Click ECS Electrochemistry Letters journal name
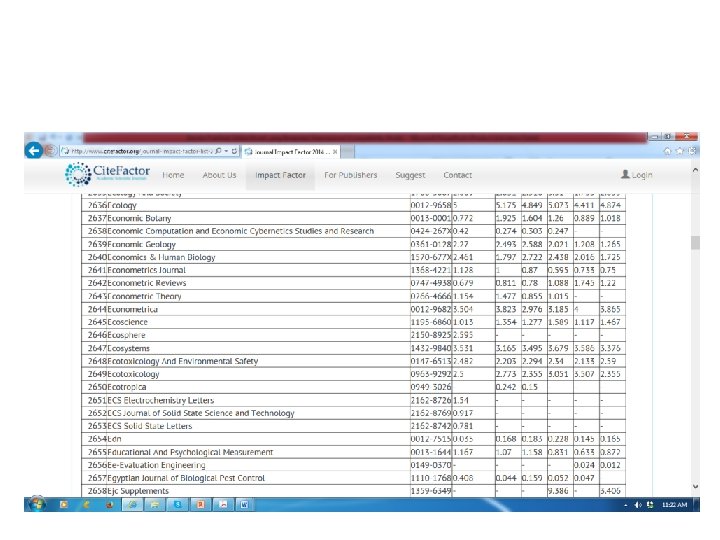720x540 pixels. (160, 400)
